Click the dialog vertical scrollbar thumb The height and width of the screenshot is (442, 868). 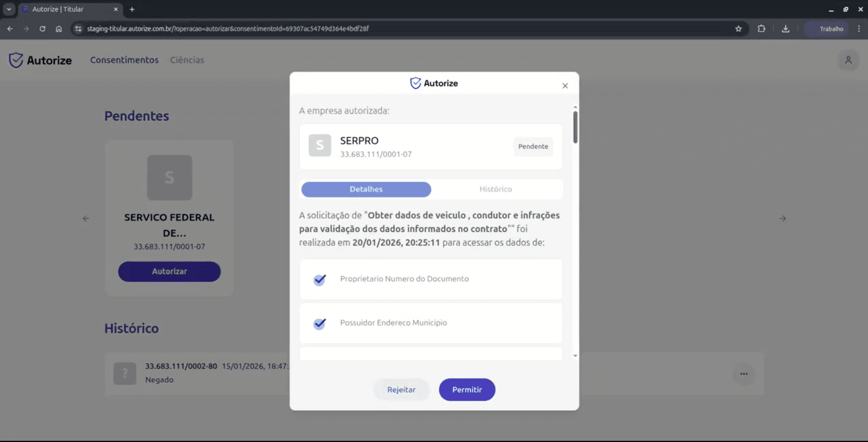[575, 127]
